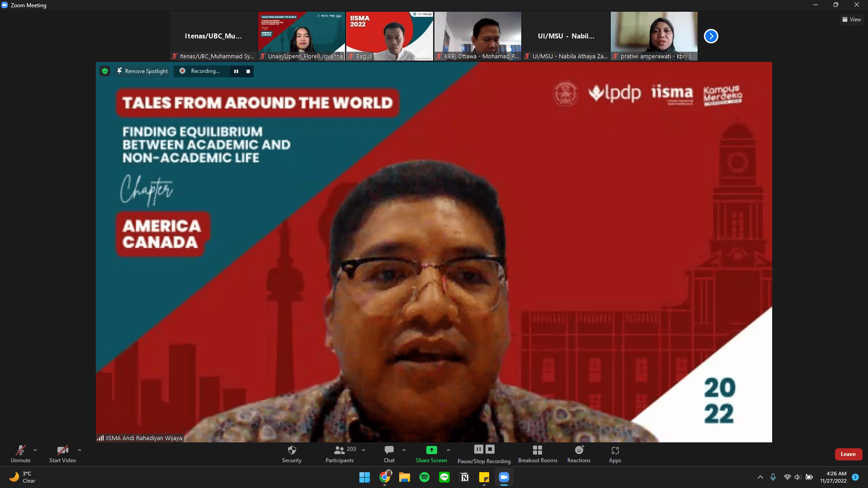868x488 pixels.
Task: Expand hidden system tray icons chevron
Action: pyautogui.click(x=760, y=477)
